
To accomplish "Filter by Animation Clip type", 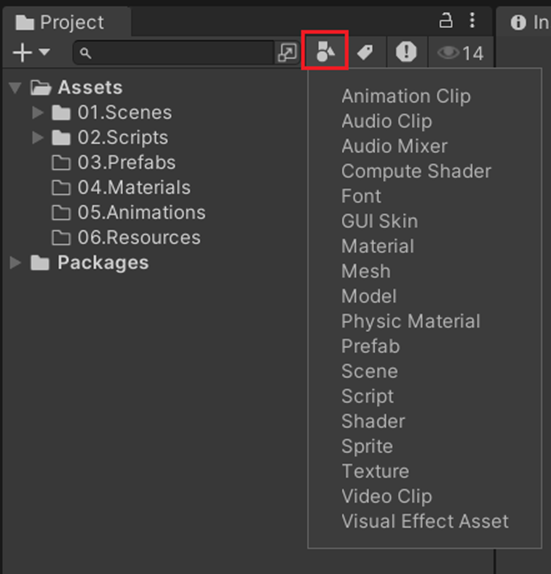I will [x=406, y=96].
